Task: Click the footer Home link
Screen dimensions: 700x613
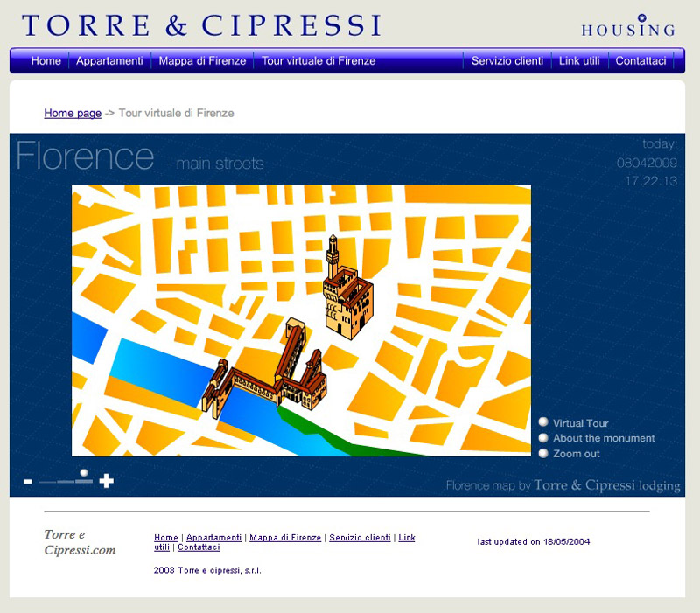Action: click(x=166, y=538)
